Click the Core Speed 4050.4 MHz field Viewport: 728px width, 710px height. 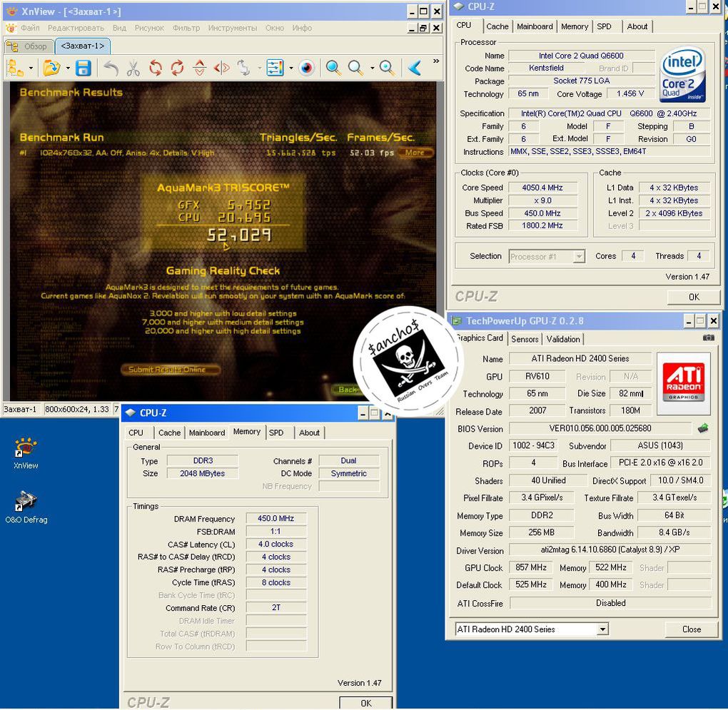point(542,188)
